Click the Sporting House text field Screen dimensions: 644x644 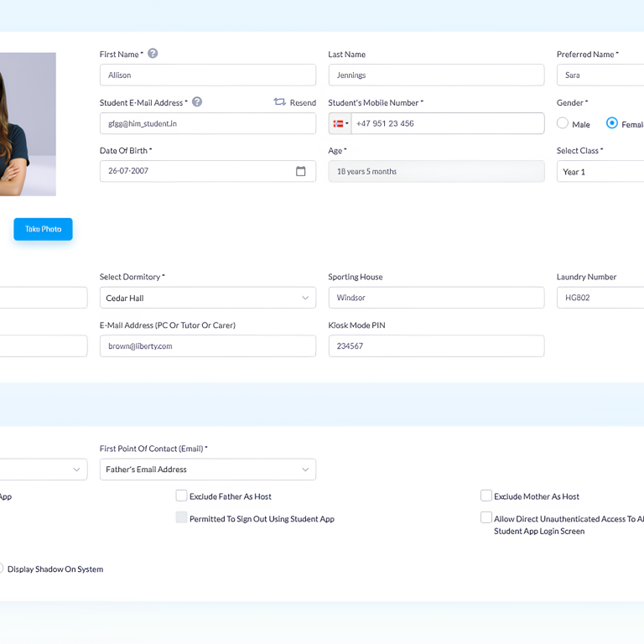[436, 298]
